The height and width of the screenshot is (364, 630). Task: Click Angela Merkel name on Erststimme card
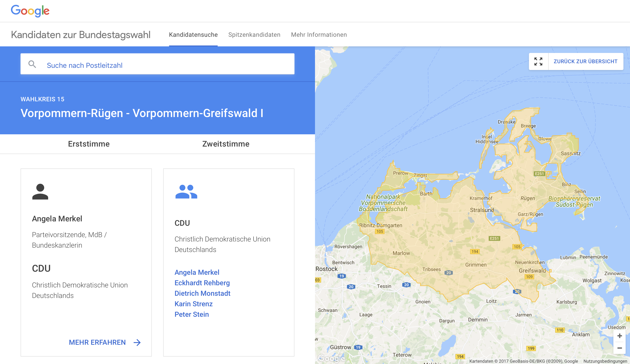tap(57, 219)
